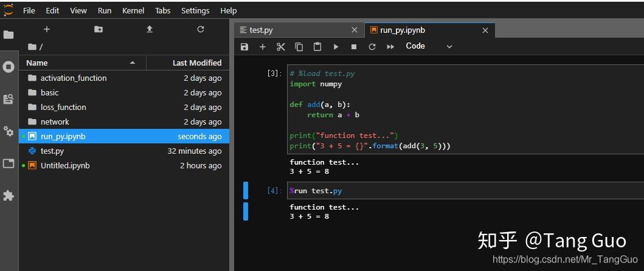Viewport: 644px width, 271px height.
Task: Sort files by Last Modified header
Action: 188,63
